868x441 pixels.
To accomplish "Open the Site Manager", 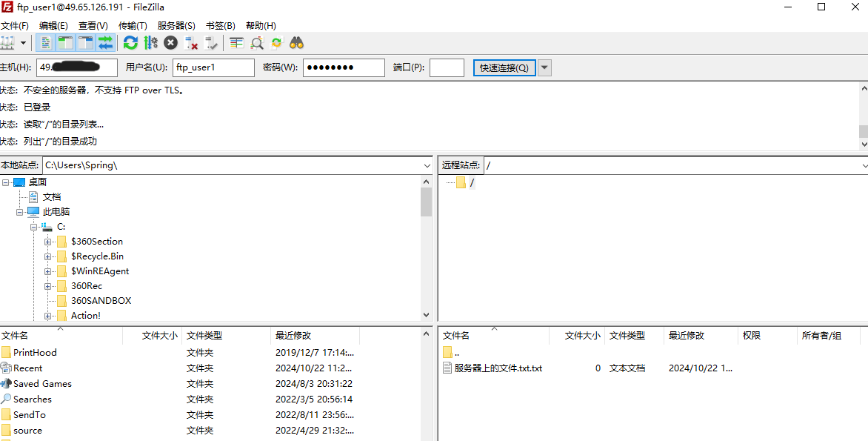I will [x=8, y=42].
